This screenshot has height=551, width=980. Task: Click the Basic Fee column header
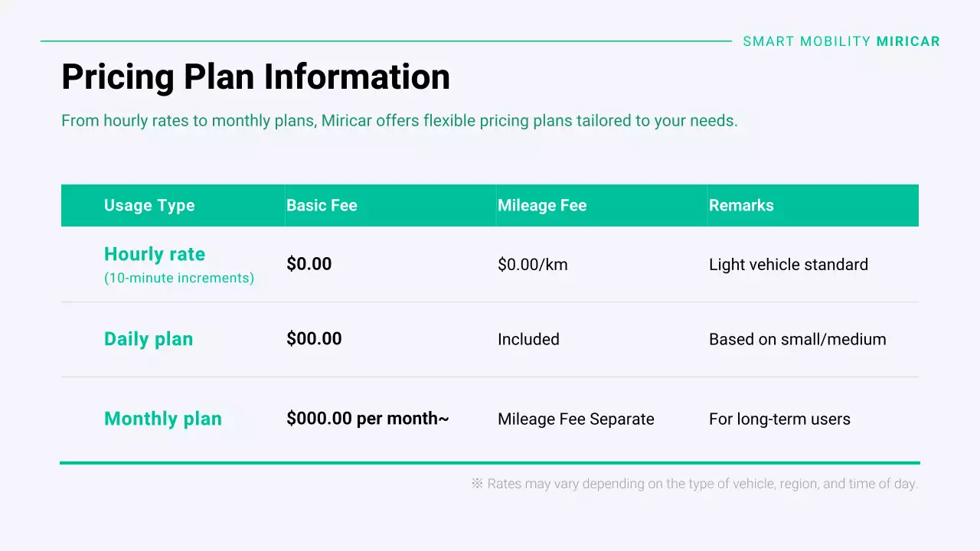pos(322,205)
